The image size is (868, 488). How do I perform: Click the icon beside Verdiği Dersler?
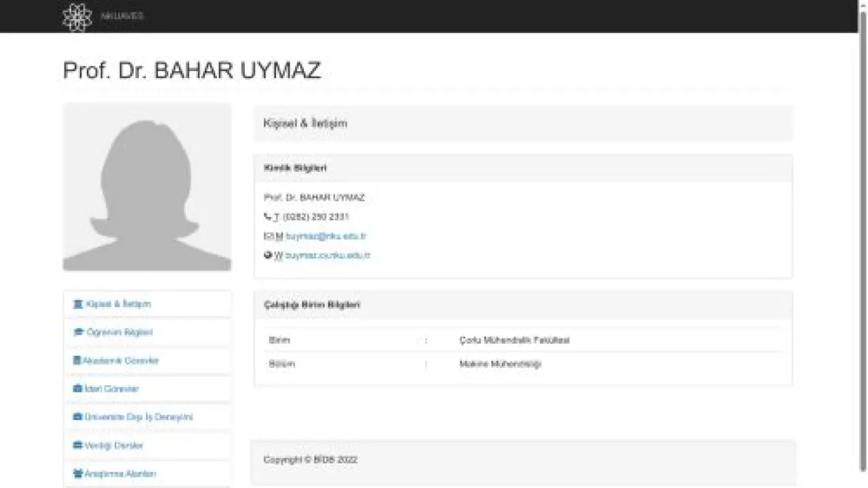(x=78, y=445)
